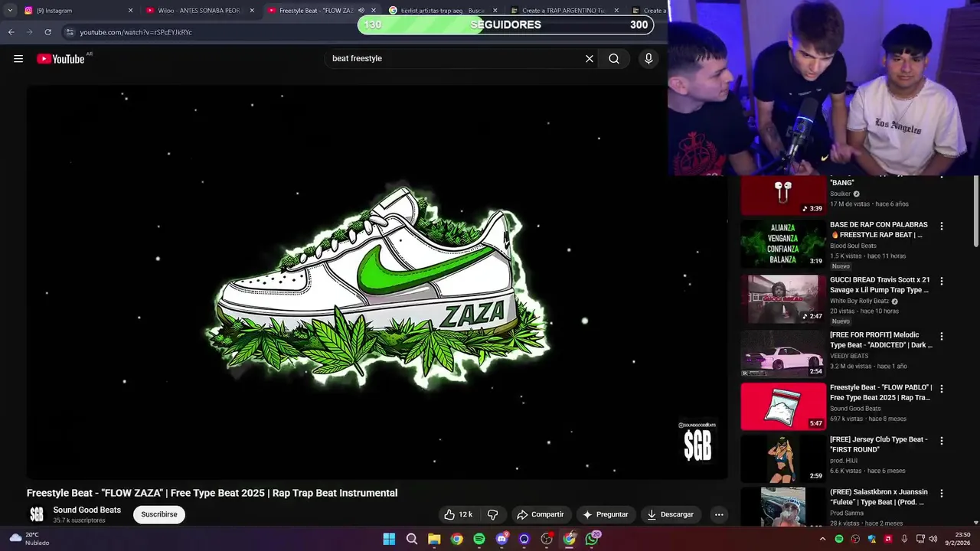980x551 pixels.
Task: Clear the search box with the X
Action: [590, 59]
